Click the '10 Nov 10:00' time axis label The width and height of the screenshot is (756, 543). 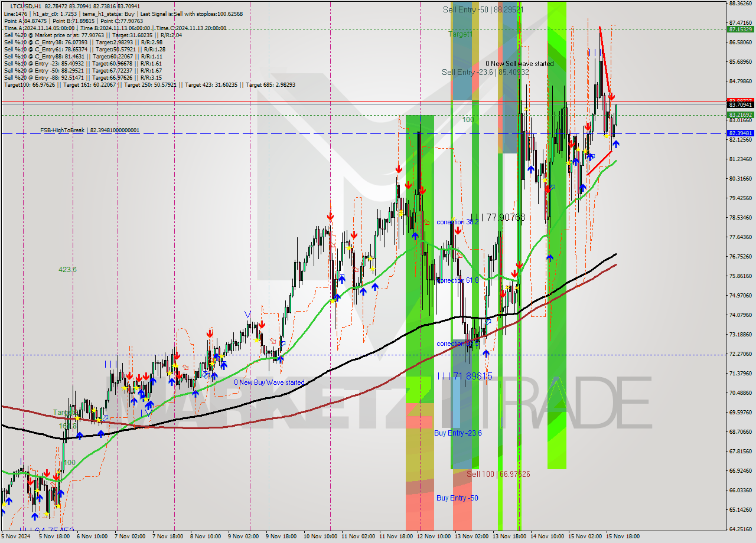[320, 537]
